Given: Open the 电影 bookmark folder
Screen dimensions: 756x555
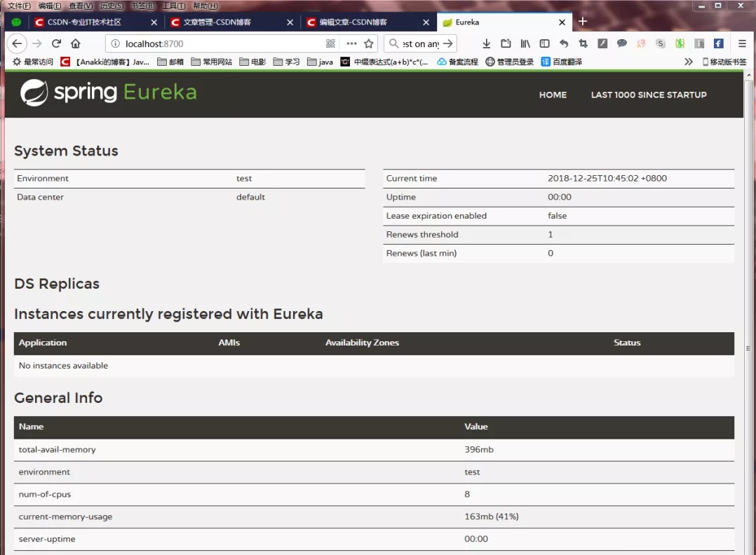Looking at the screenshot, I should (x=252, y=62).
